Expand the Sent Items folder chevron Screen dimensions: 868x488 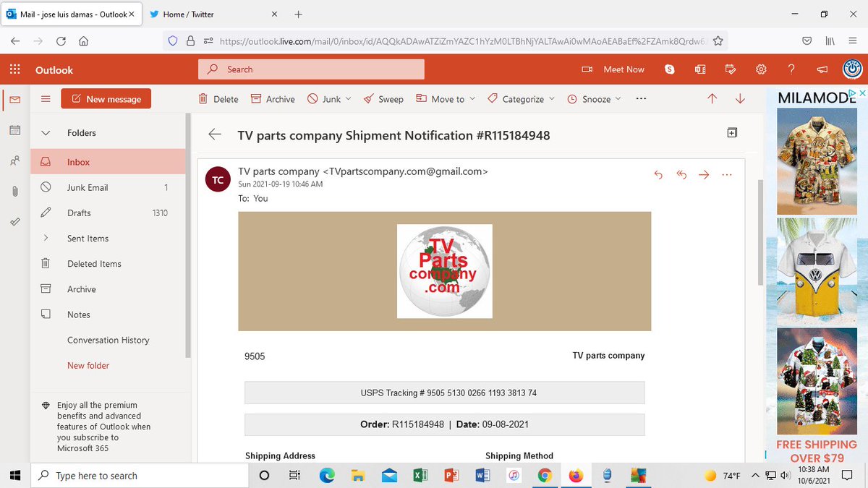click(x=46, y=238)
